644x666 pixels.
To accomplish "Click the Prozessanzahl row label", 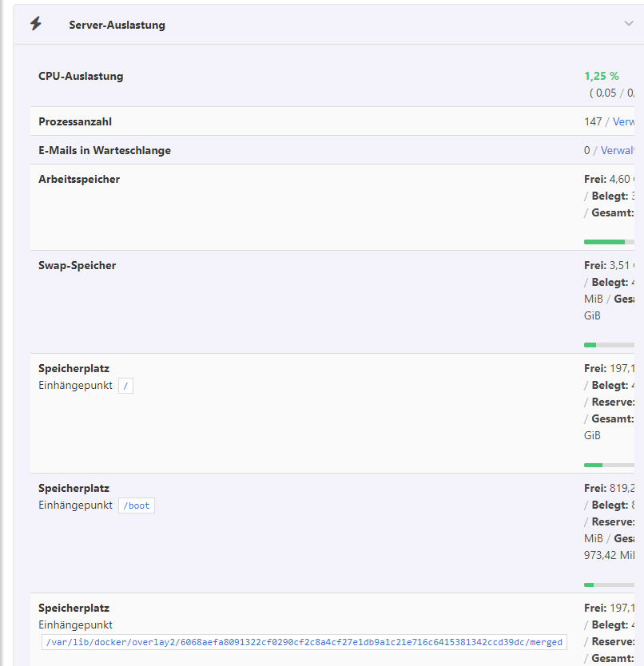I will 75,122.
